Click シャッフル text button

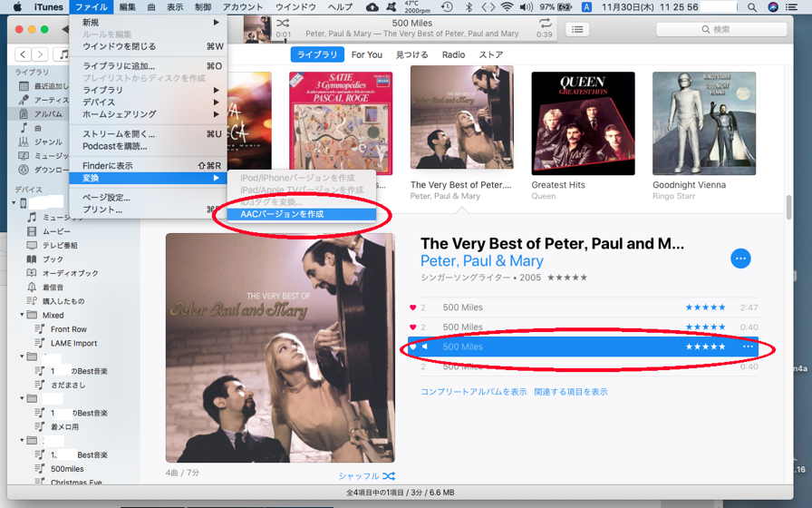[x=359, y=476]
